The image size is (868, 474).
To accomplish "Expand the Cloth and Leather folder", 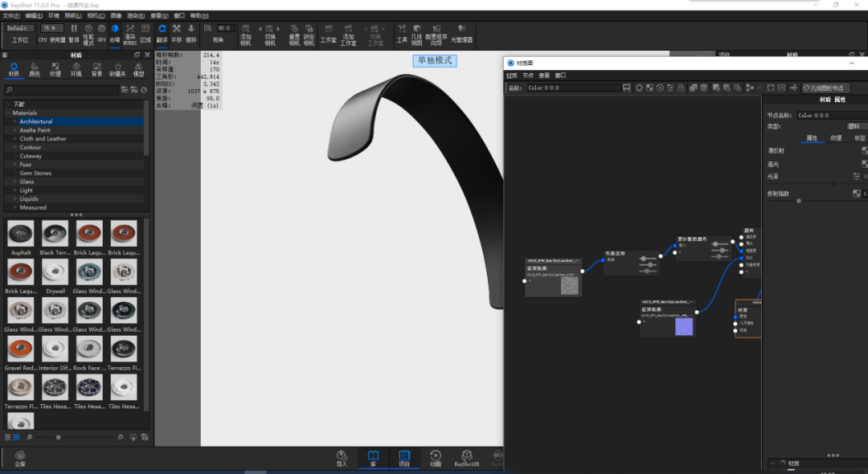I will coord(15,139).
